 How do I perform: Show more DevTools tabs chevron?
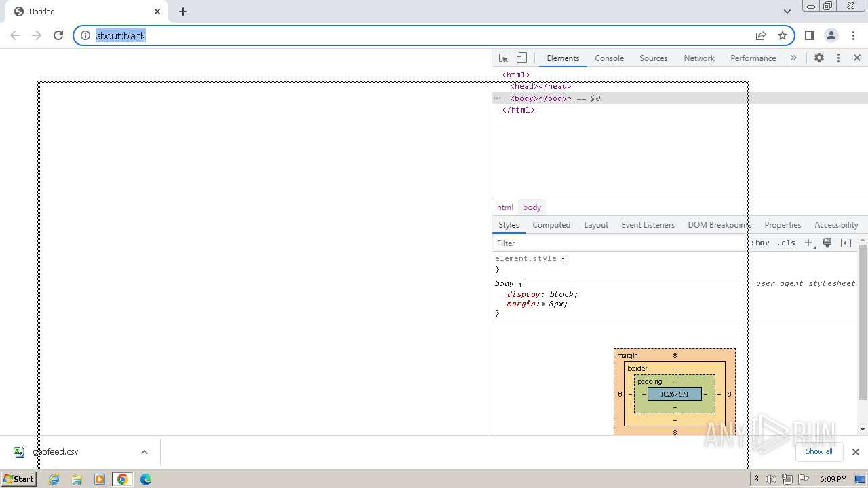click(793, 58)
